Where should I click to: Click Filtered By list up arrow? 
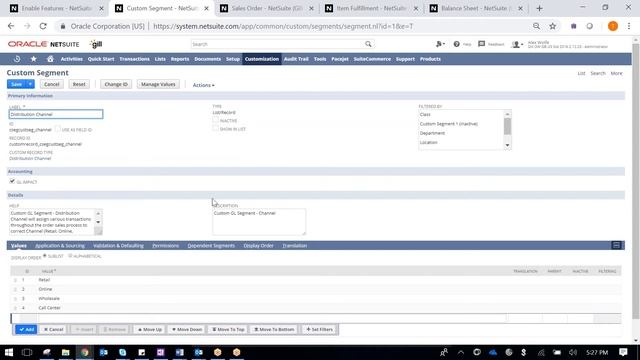(x=507, y=114)
